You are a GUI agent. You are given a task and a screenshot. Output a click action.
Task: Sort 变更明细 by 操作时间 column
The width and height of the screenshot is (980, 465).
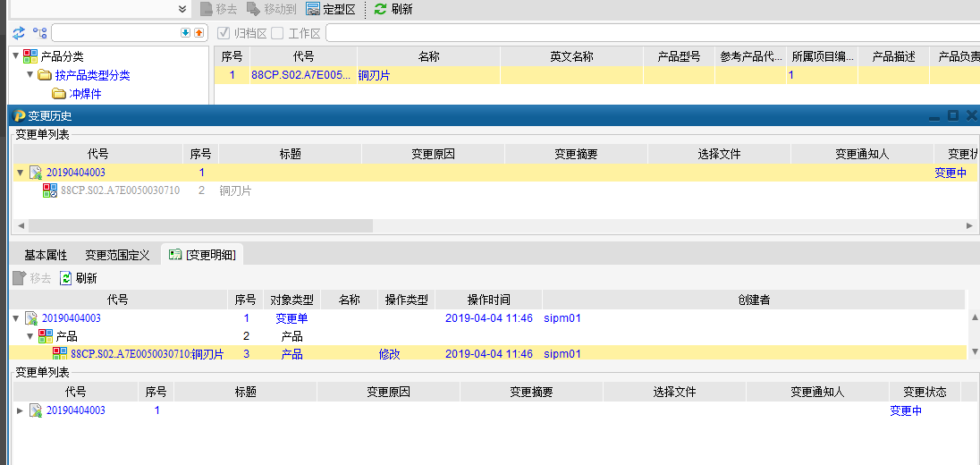(489, 300)
